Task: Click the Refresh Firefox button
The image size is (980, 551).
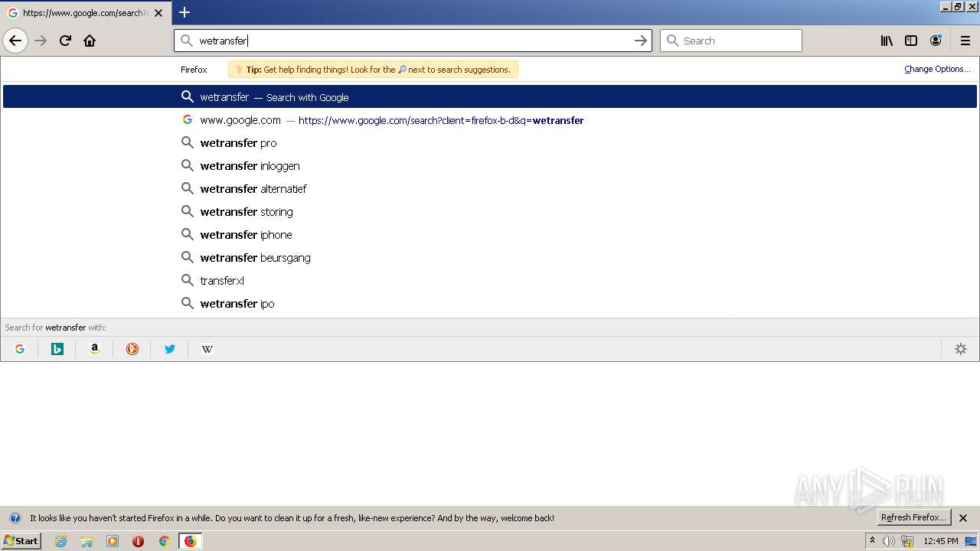Action: tap(913, 517)
